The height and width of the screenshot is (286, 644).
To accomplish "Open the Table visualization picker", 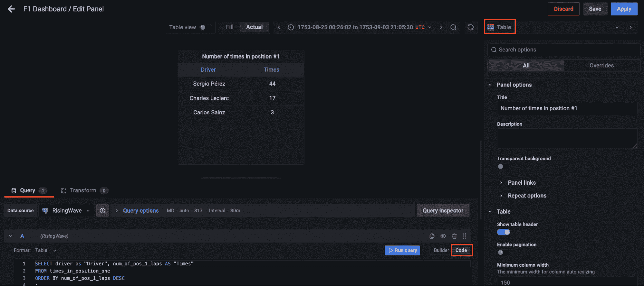I will click(553, 27).
